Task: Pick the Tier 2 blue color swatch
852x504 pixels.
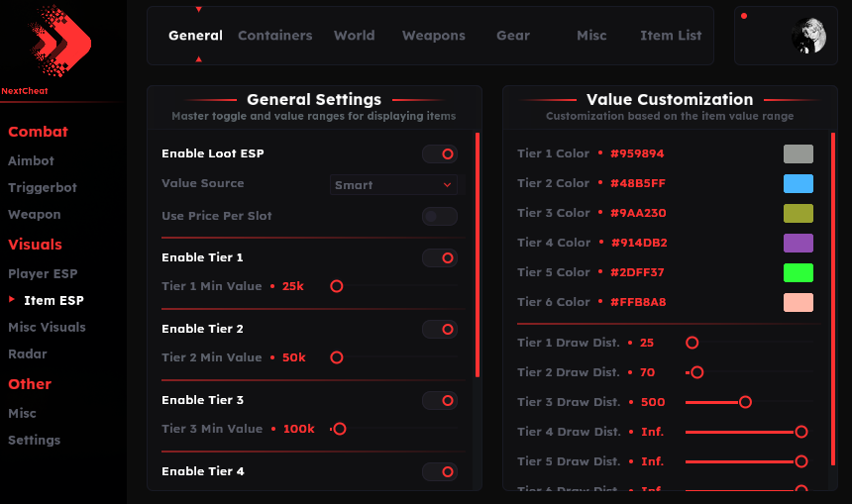Action: click(x=798, y=183)
